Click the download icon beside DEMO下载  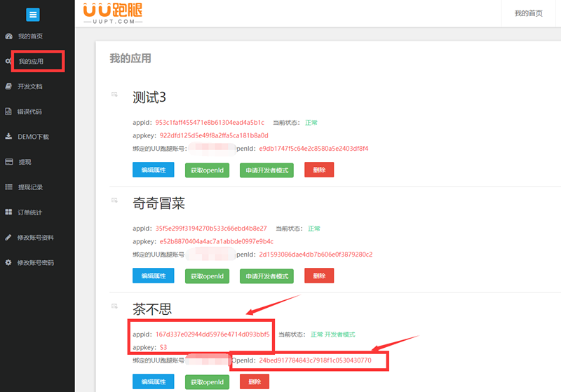click(8, 136)
